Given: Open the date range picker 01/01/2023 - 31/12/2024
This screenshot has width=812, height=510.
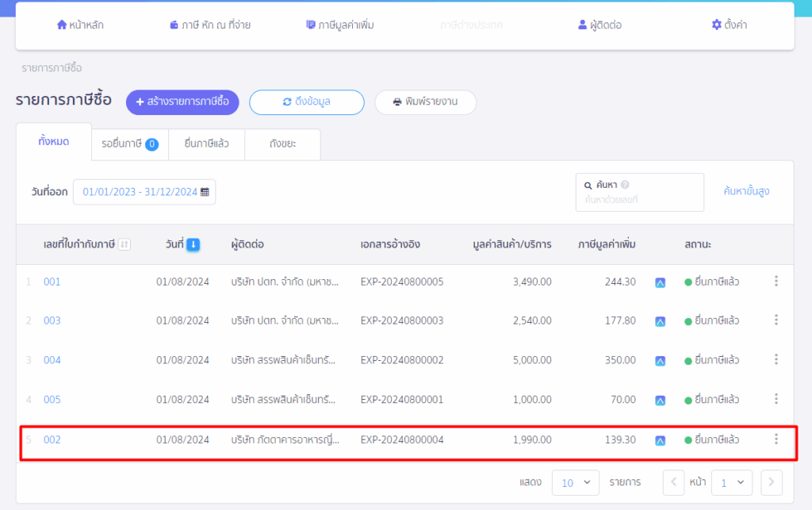Looking at the screenshot, I should click(144, 191).
